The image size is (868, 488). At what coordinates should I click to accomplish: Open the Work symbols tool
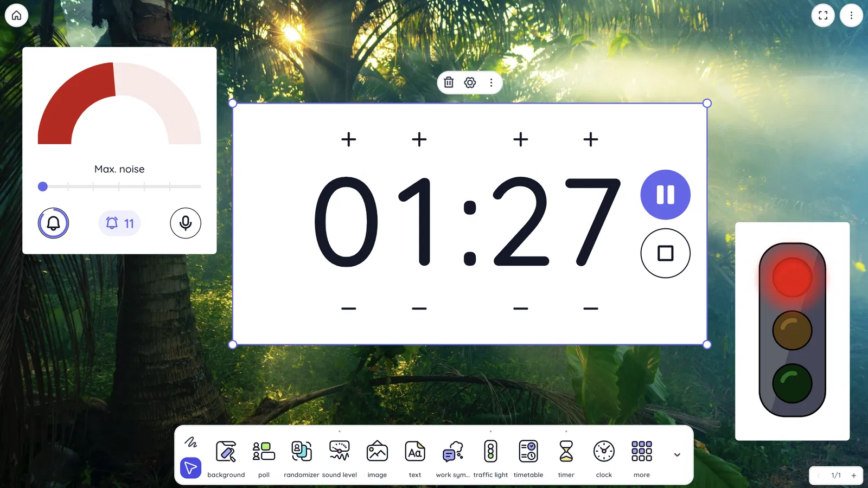tap(452, 455)
